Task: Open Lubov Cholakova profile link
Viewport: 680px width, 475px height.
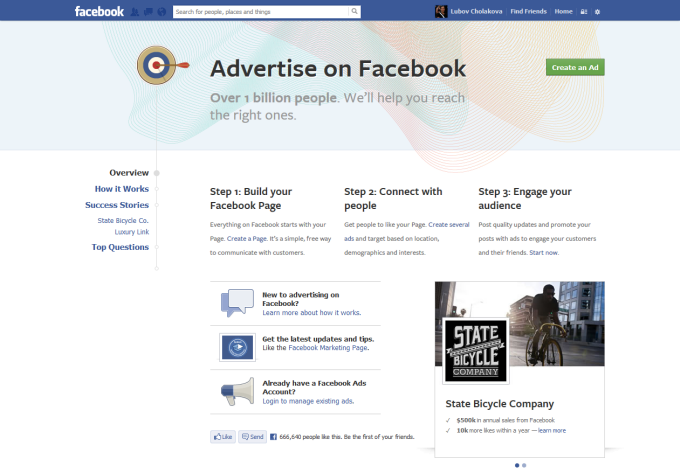Action: [476, 12]
